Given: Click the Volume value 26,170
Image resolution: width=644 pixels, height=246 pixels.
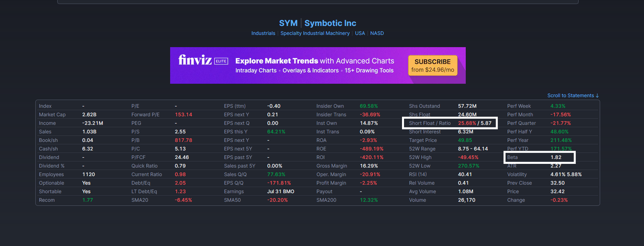Looking at the screenshot, I should (466, 200).
